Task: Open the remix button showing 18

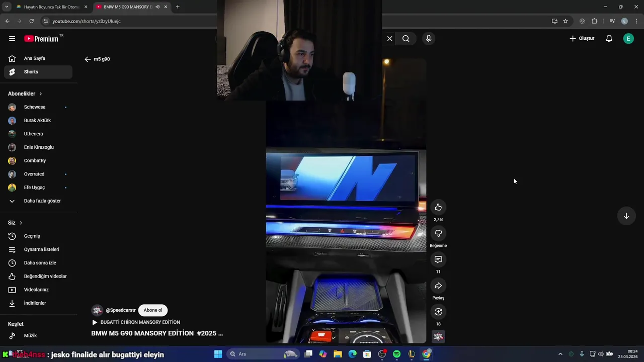Action: point(438,312)
